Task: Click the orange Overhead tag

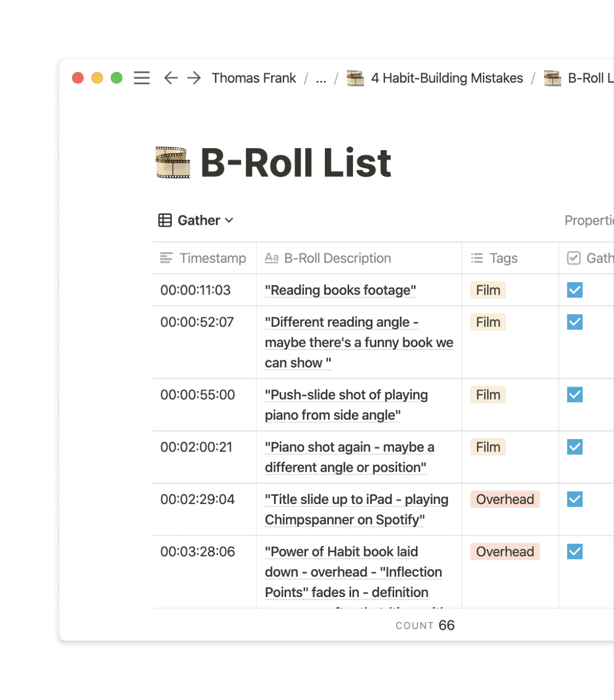Action: click(x=504, y=500)
